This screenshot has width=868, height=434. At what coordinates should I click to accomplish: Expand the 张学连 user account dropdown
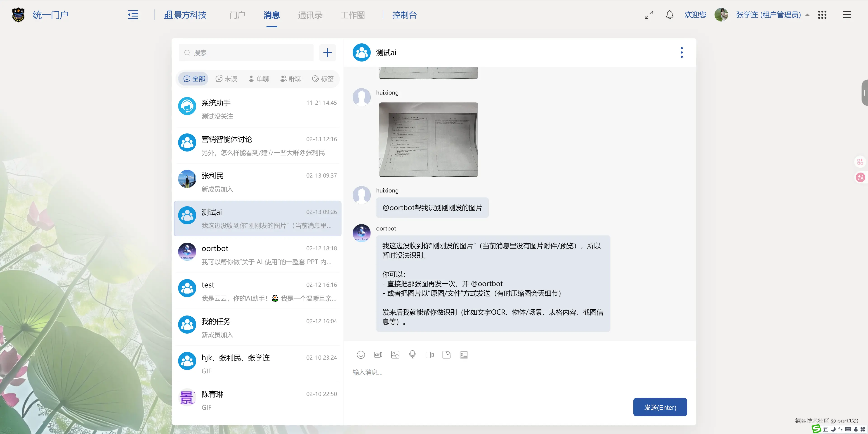(x=768, y=15)
